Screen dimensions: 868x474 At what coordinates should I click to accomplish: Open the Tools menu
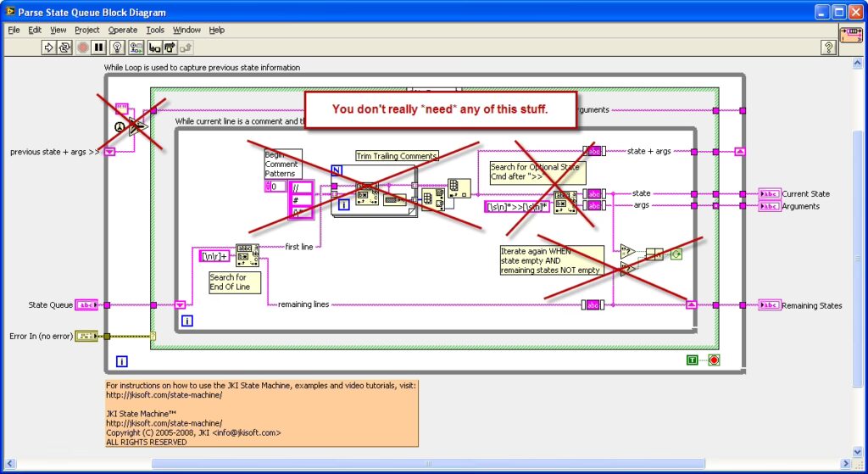(x=154, y=30)
